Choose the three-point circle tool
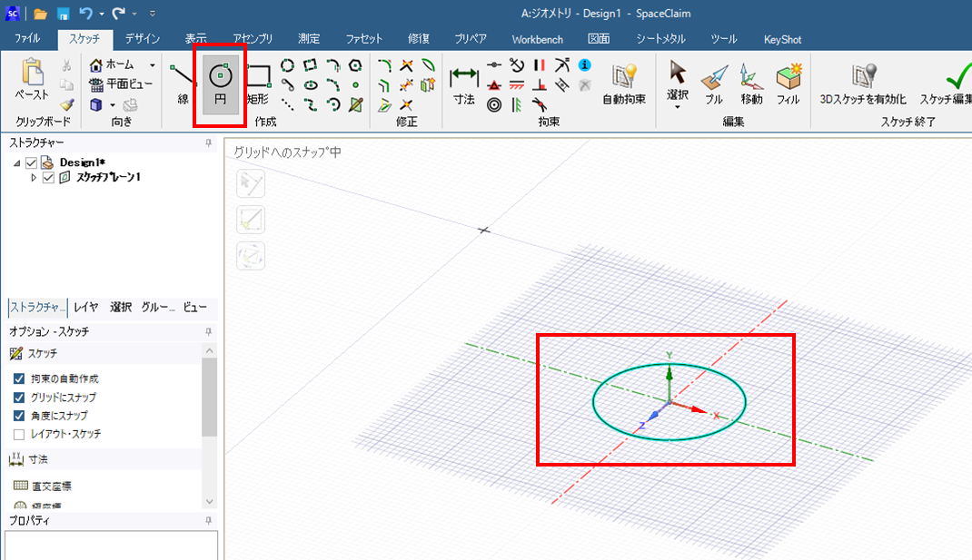 click(x=287, y=65)
